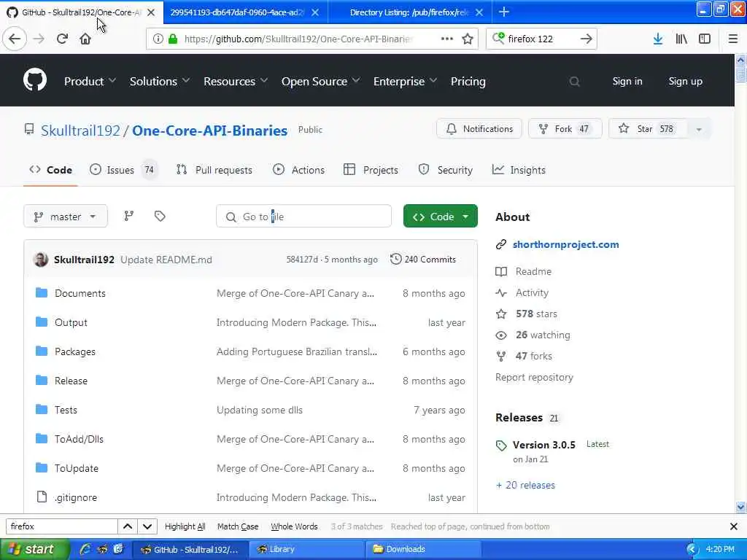Viewport: 747px width, 560px height.
Task: Open the Windows Start button
Action: 35,549
